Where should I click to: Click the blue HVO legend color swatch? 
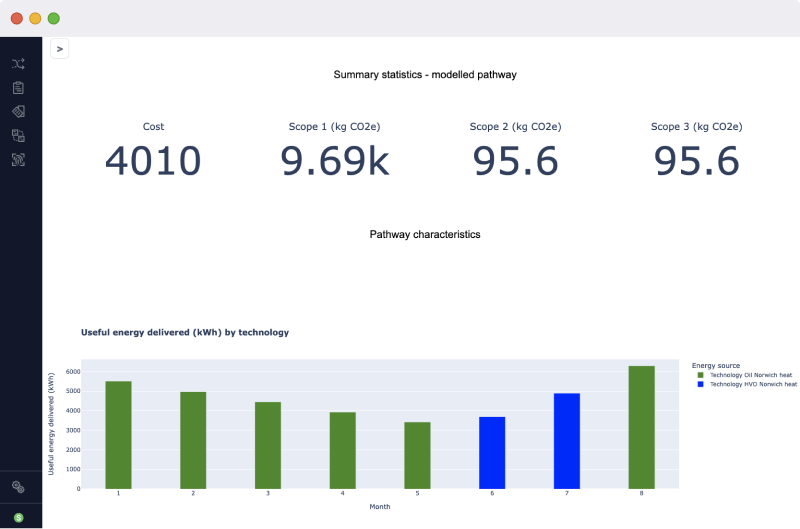click(701, 384)
